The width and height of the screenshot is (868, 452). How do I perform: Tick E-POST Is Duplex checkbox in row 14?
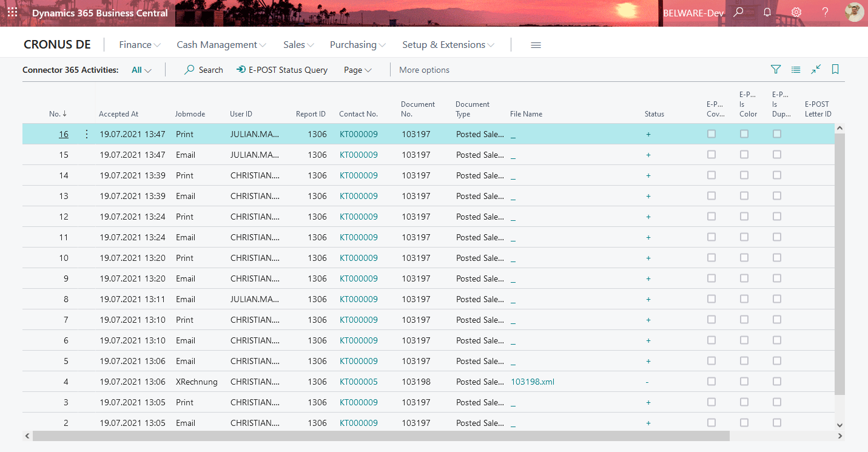tap(777, 175)
